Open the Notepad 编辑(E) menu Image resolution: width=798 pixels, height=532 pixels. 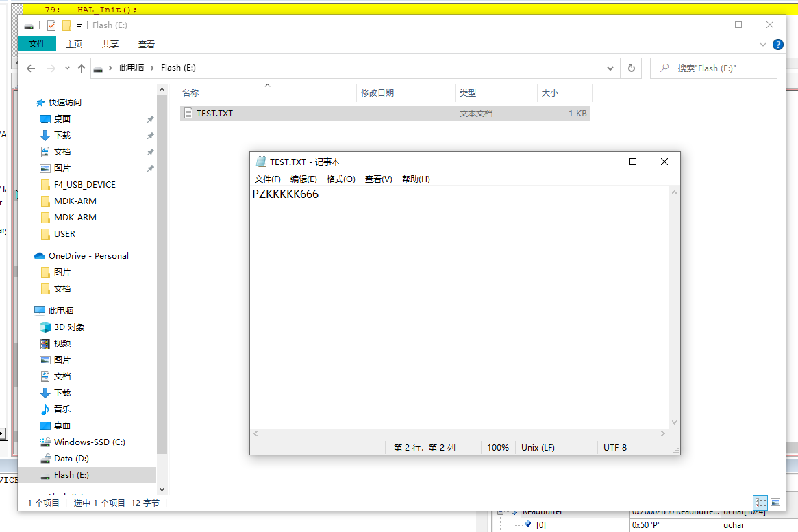[x=303, y=179]
